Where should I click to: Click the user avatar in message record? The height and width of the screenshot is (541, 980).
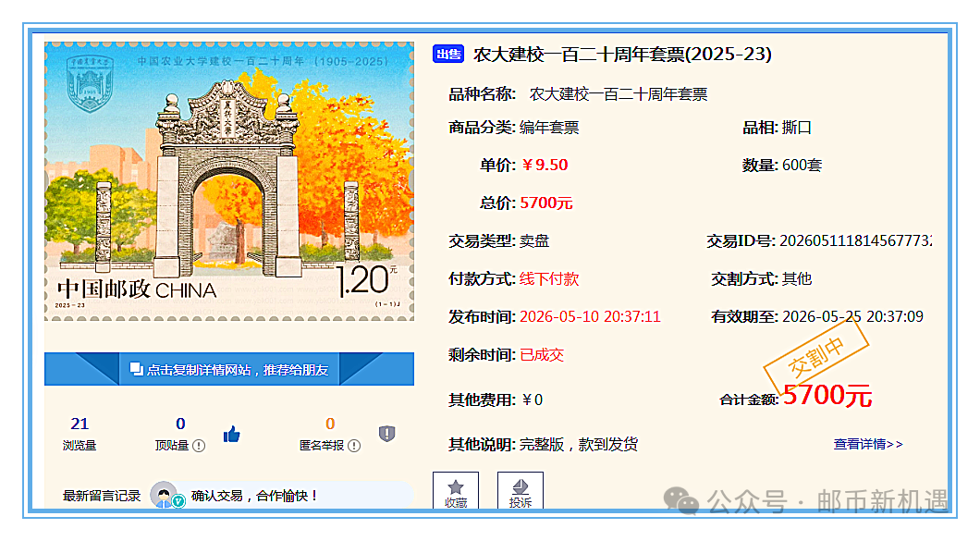click(165, 495)
